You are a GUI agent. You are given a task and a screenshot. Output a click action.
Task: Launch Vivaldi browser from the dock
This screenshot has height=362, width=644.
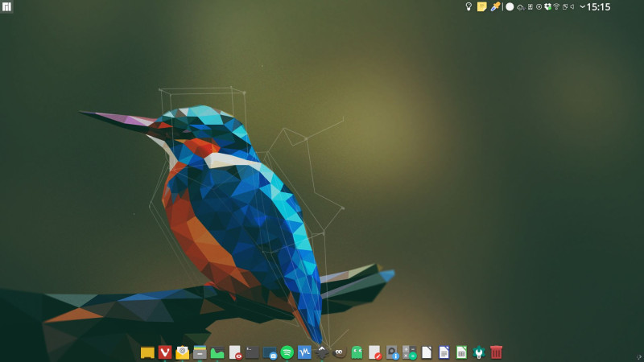click(165, 352)
